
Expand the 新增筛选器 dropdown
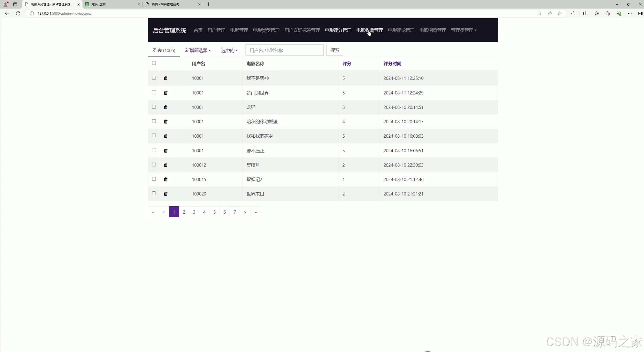click(x=198, y=51)
